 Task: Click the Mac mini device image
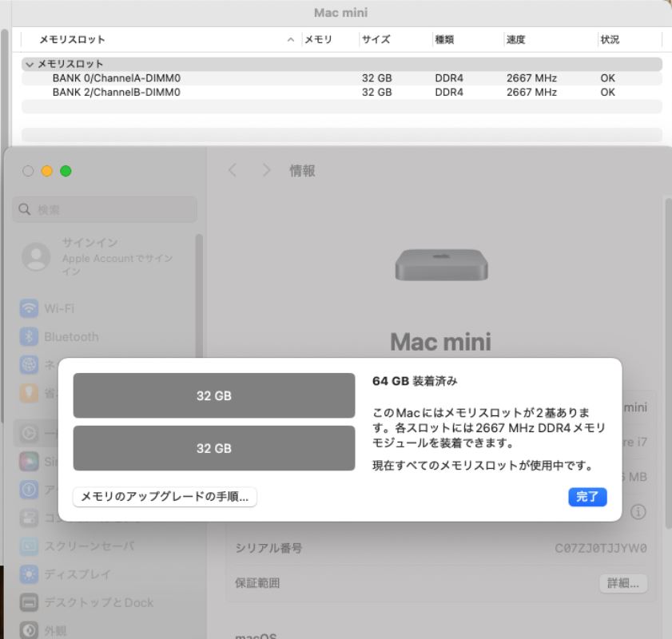[x=441, y=264]
